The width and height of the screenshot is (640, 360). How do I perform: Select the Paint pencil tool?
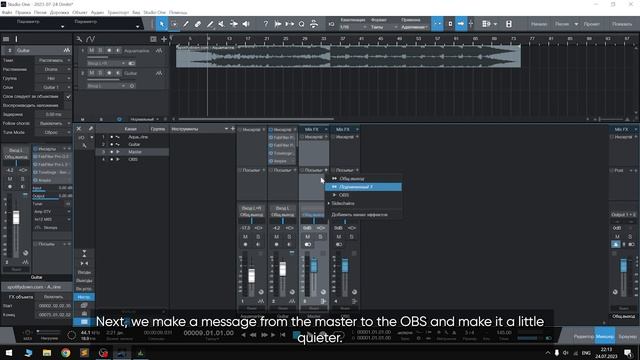[210, 24]
